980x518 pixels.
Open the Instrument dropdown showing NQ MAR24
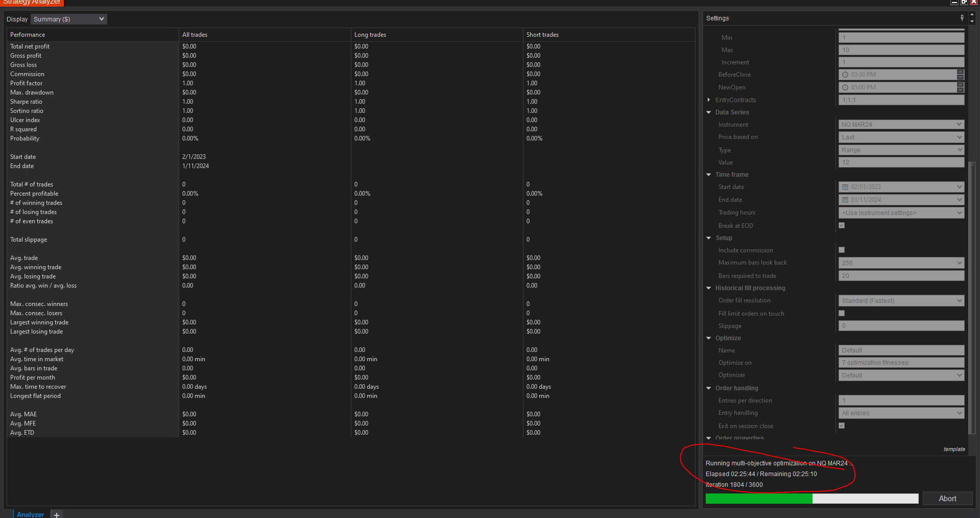(901, 124)
